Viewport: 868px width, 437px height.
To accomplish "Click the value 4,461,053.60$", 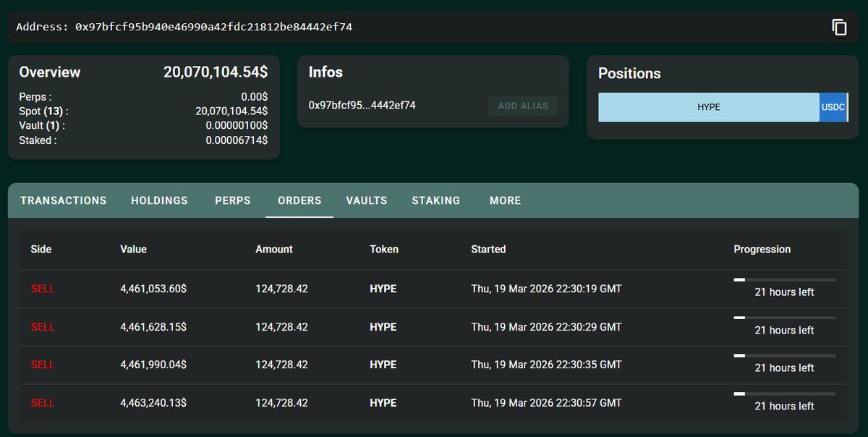I will pyautogui.click(x=153, y=289).
